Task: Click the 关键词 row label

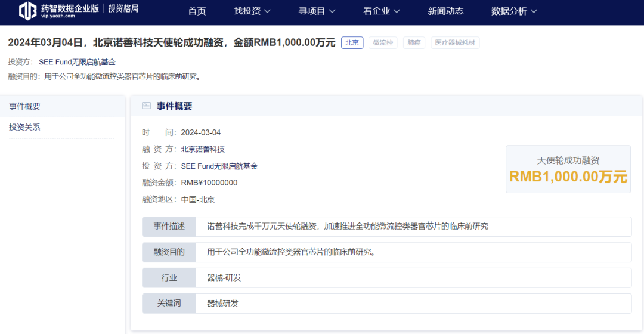Action: (x=169, y=303)
